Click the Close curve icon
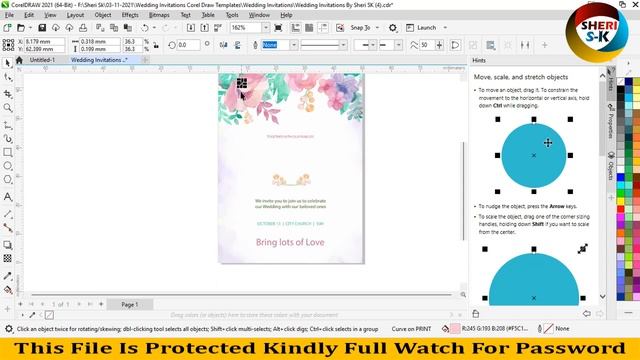640x360 pixels. click(455, 45)
